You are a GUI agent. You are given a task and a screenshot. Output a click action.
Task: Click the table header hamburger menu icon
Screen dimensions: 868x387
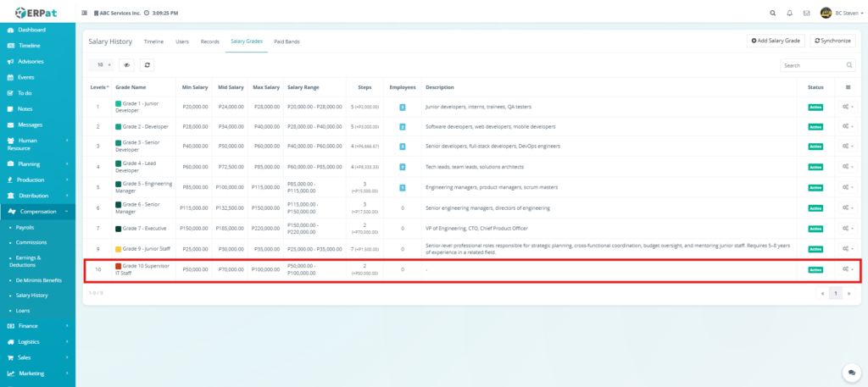[848, 87]
